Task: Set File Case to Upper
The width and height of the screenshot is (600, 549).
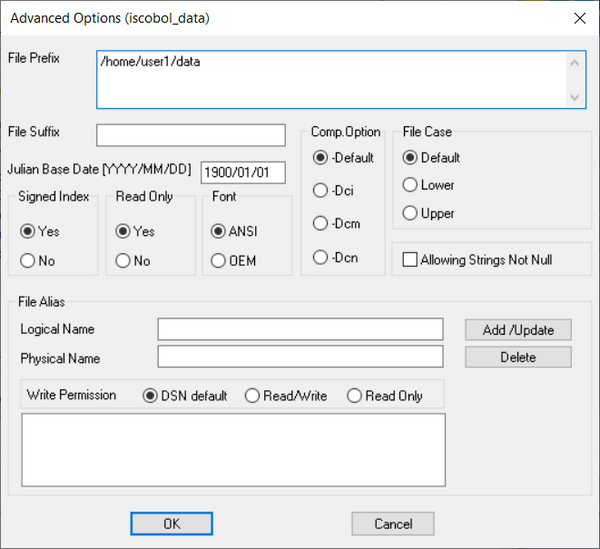Action: [x=410, y=213]
